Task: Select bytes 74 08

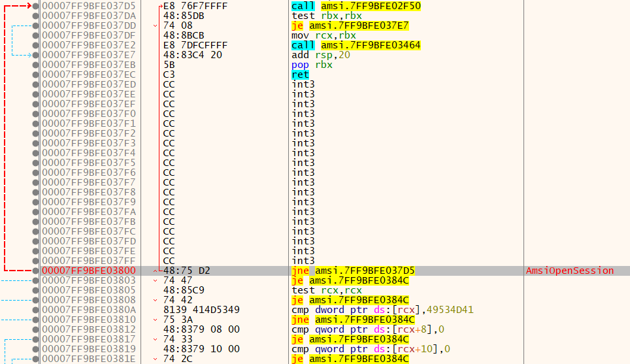Action: click(x=178, y=25)
